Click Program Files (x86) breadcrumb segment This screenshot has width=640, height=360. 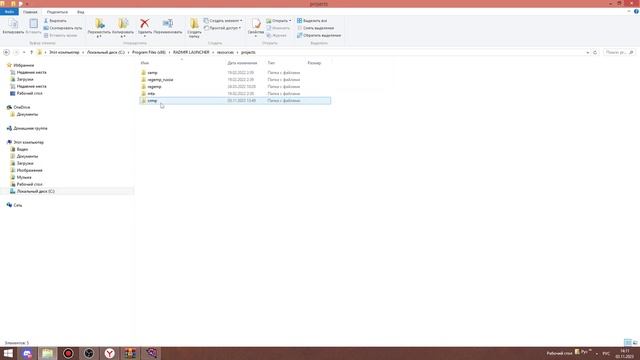(149, 52)
